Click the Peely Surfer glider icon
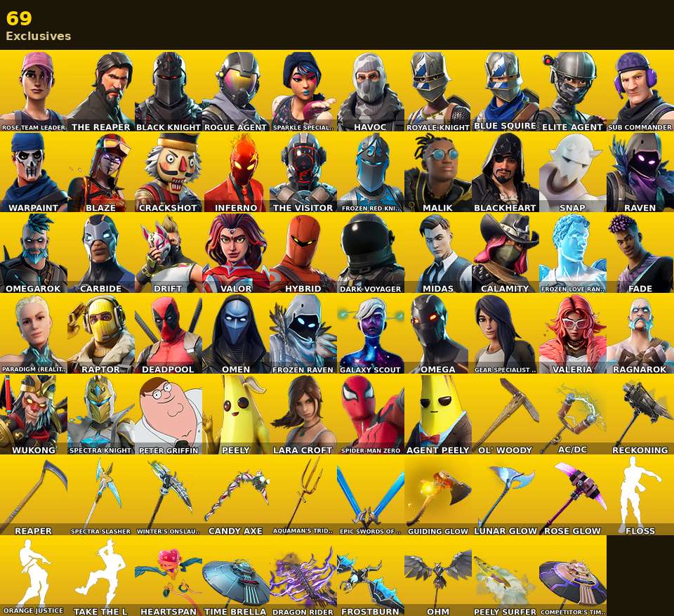This screenshot has width=674, height=616. [505, 576]
